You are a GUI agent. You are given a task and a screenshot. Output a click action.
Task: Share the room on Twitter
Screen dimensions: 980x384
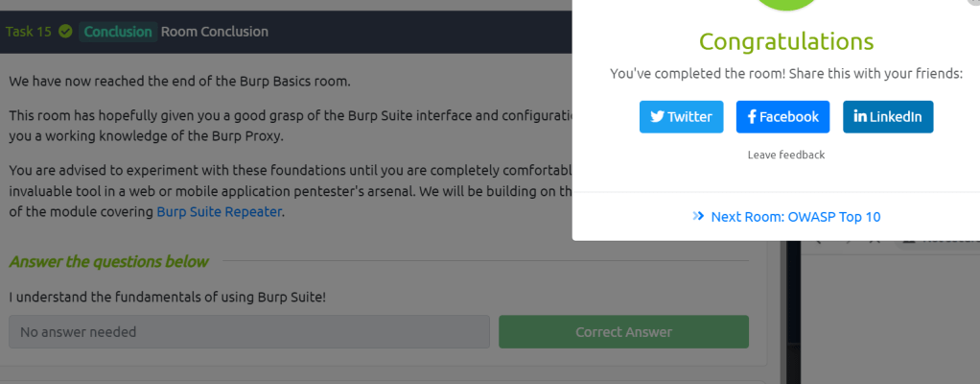[681, 117]
